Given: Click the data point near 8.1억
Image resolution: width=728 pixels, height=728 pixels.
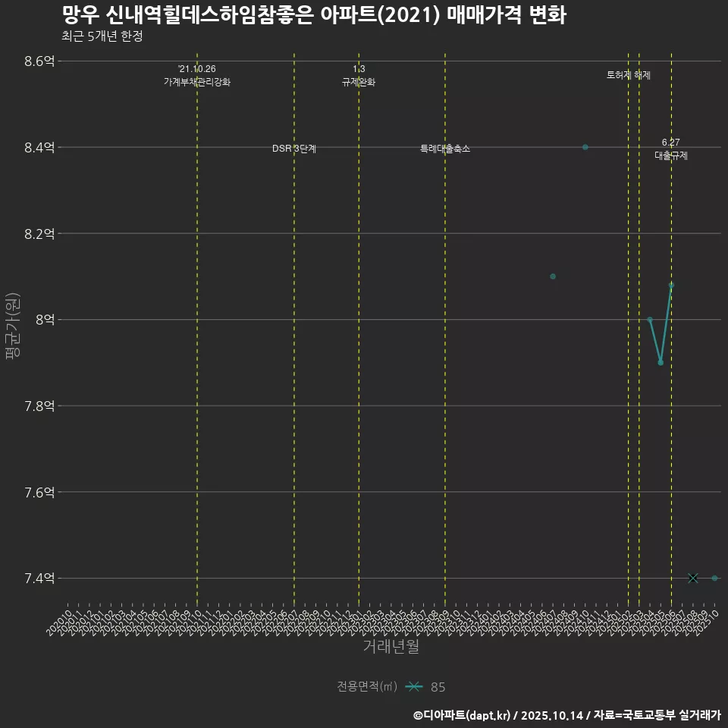Looking at the screenshot, I should 553,277.
